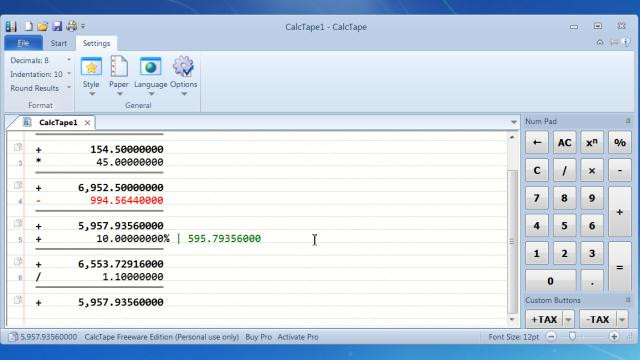Click the tape vertical scrollbar thumb
Screen dimensions: 640x360
point(512,242)
